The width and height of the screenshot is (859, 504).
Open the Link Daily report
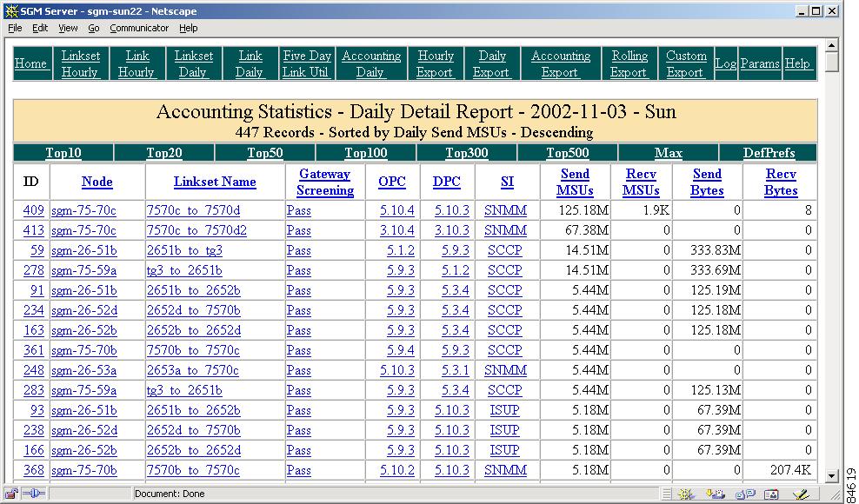[250, 63]
